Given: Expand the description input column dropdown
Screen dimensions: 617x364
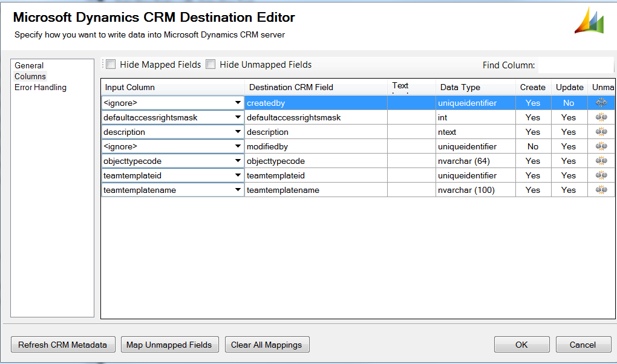Looking at the screenshot, I should [x=238, y=132].
